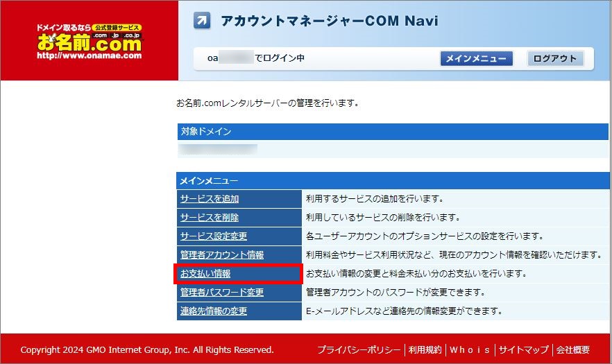Open the サービス設定変更 link
Screen dimensions: 612x364
click(214, 236)
